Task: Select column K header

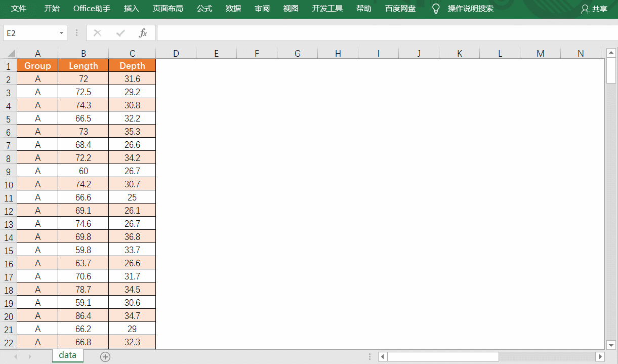Action: pyautogui.click(x=460, y=53)
